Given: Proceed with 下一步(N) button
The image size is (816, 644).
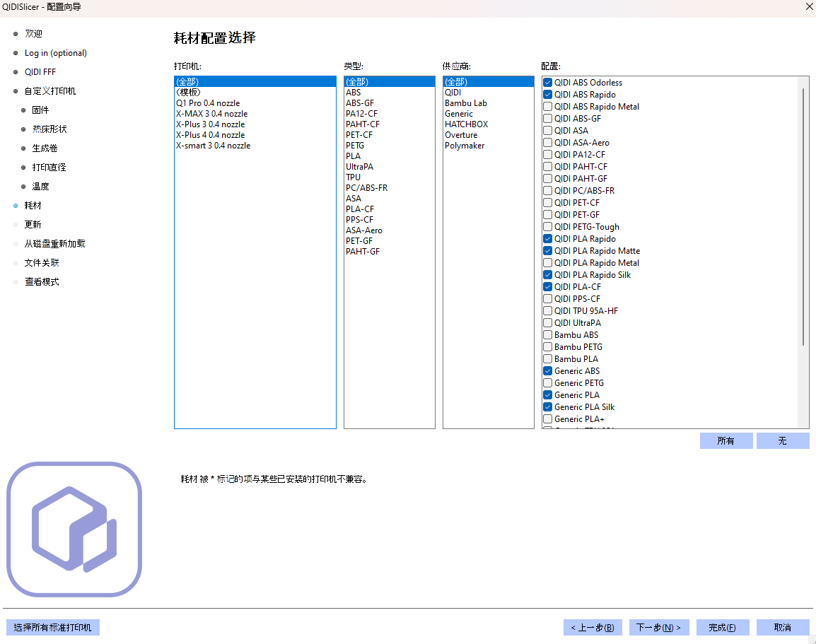Looking at the screenshot, I should click(x=659, y=627).
